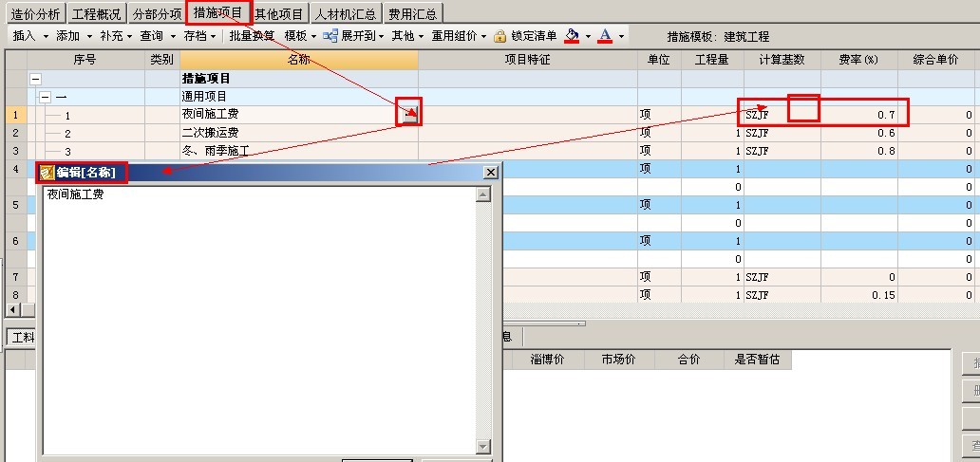Click the expand-to tree icon beside 展开到

coord(330,36)
